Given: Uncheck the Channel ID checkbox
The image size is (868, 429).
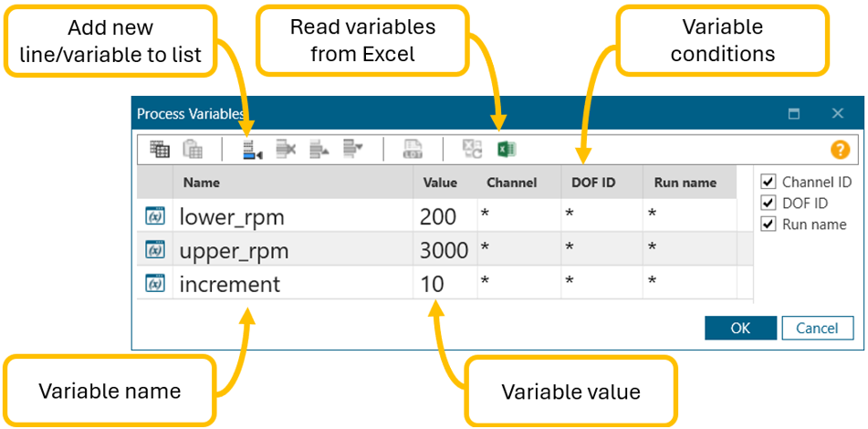Looking at the screenshot, I should (769, 183).
